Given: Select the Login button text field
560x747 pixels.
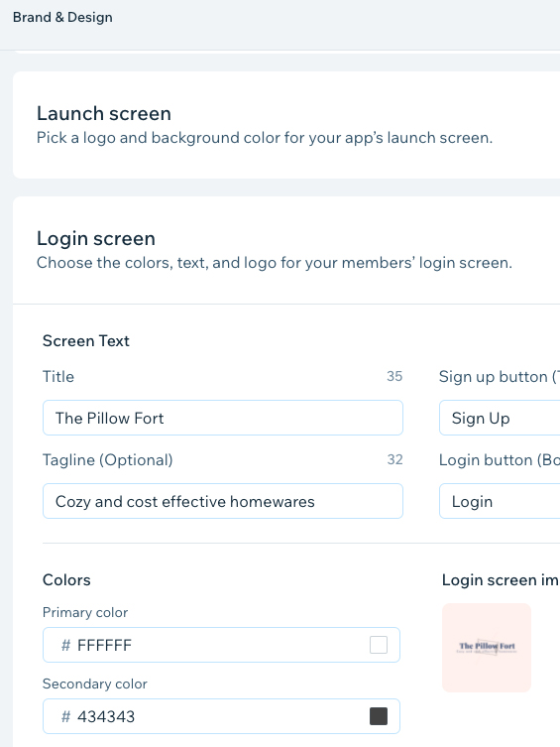Looking at the screenshot, I should [x=500, y=501].
